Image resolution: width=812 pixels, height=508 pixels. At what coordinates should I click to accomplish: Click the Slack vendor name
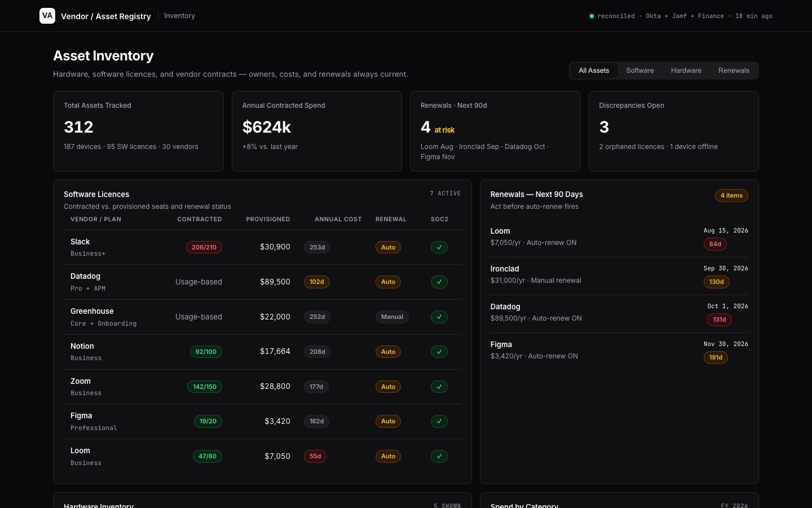click(80, 242)
